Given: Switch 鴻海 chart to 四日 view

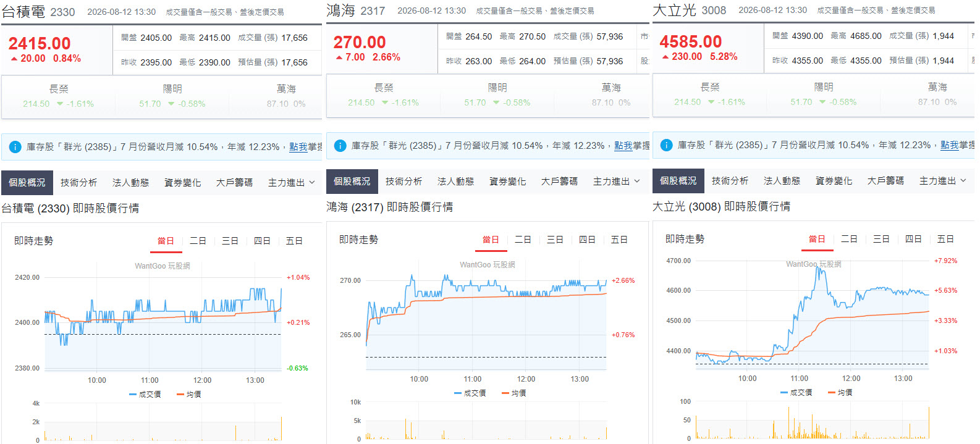Looking at the screenshot, I should (x=587, y=240).
